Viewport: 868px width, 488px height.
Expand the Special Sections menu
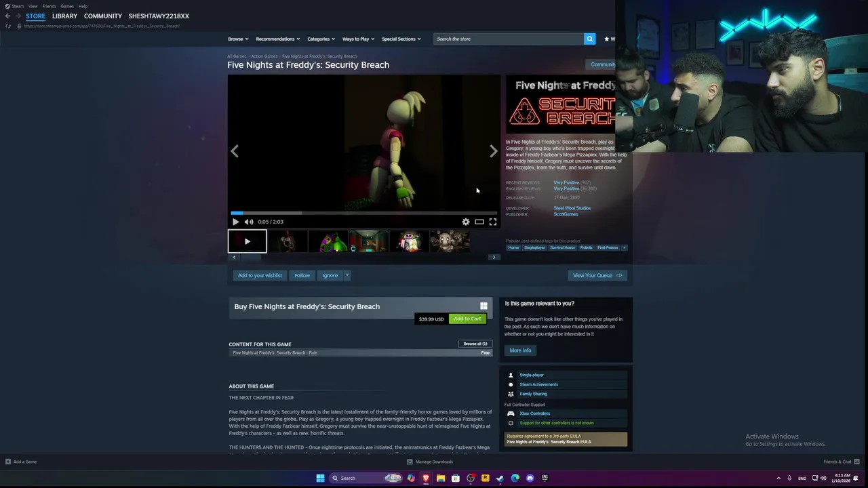coord(401,39)
